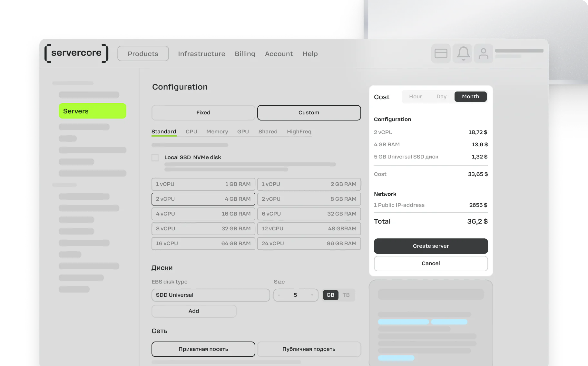Image resolution: width=588 pixels, height=366 pixels.
Task: Choose the Fixed configuration option
Action: pos(203,113)
